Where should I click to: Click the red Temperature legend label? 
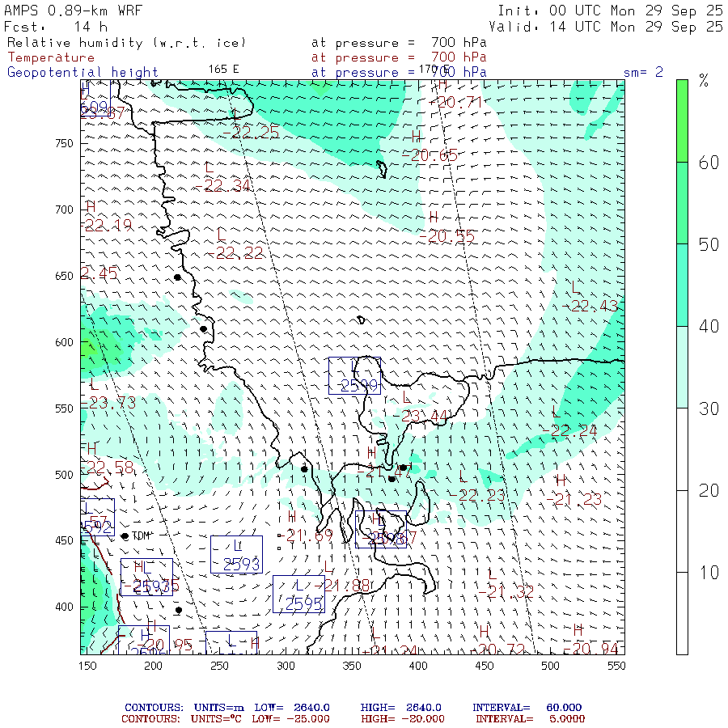tap(51, 57)
